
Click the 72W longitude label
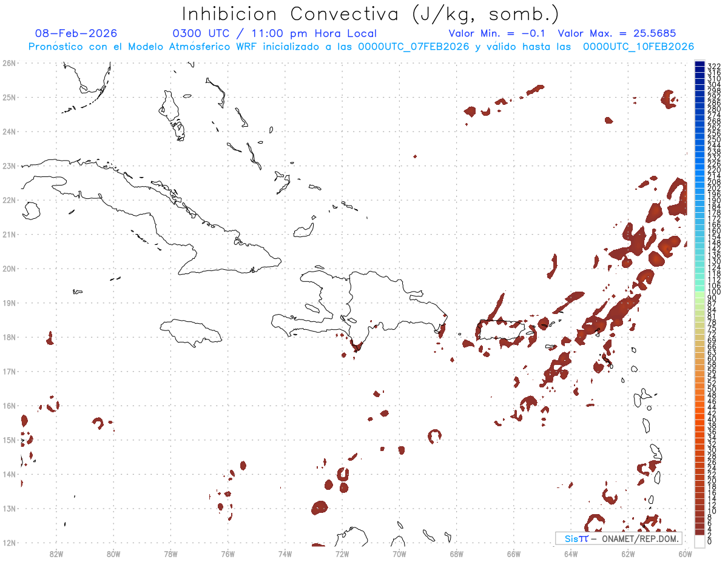click(x=342, y=553)
